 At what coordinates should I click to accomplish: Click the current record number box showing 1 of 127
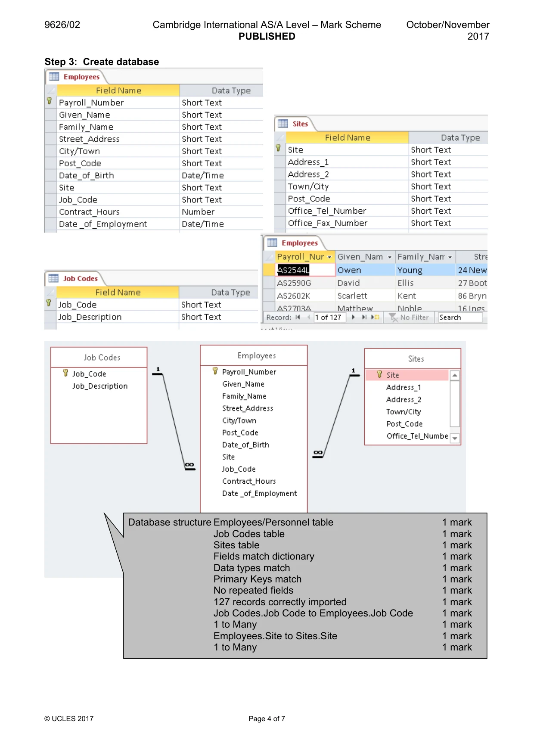(x=330, y=317)
